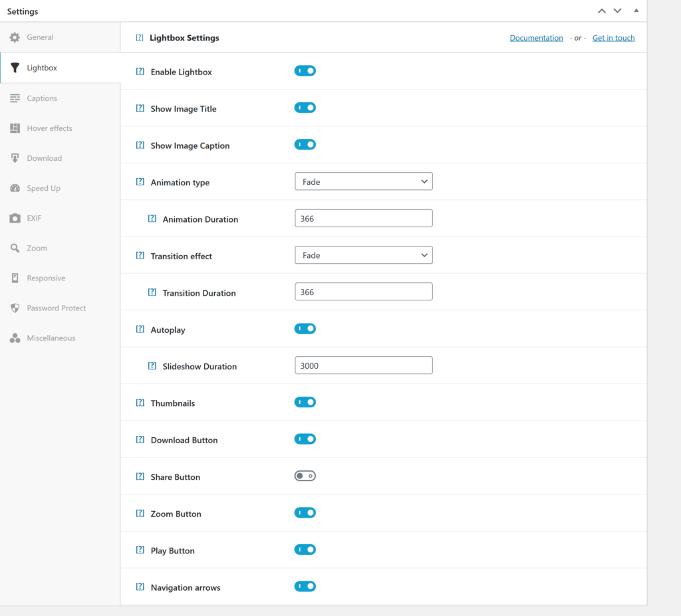Click the grid icon next to Hover effects
Viewport: 681px width, 616px height.
point(15,128)
